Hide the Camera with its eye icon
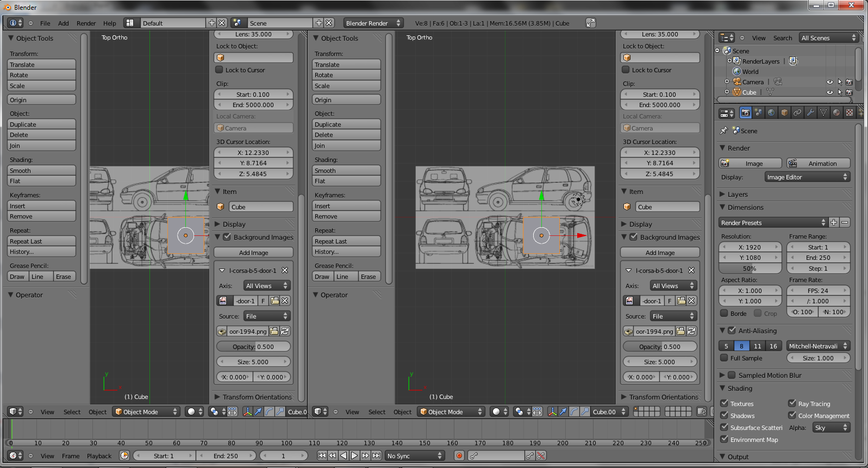This screenshot has width=868, height=468. pyautogui.click(x=829, y=82)
